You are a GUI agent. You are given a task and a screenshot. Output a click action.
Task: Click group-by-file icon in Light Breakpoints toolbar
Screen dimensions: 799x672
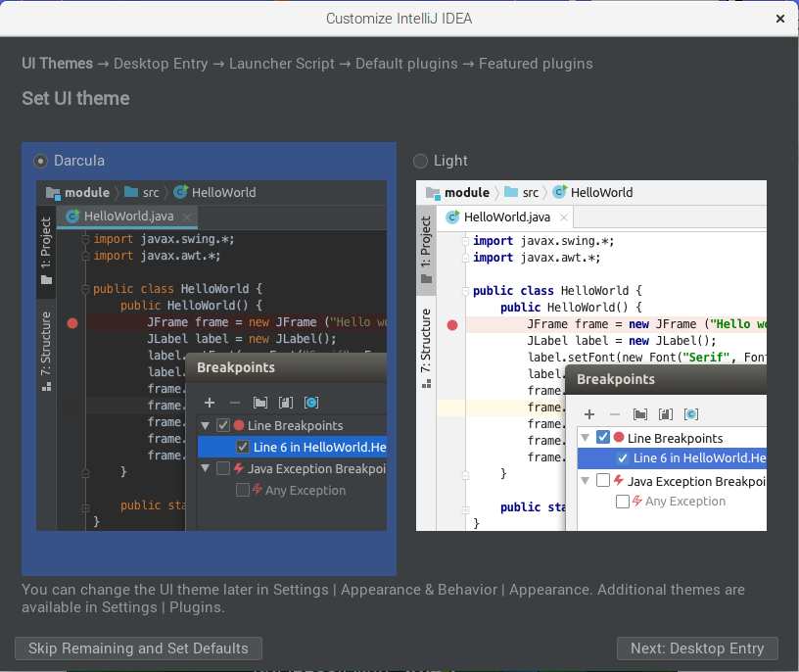[x=666, y=414]
